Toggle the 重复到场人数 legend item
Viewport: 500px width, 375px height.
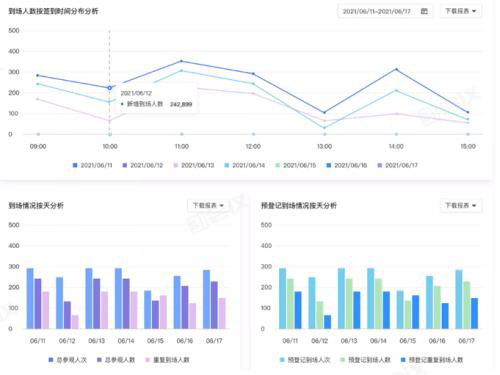[x=167, y=360]
